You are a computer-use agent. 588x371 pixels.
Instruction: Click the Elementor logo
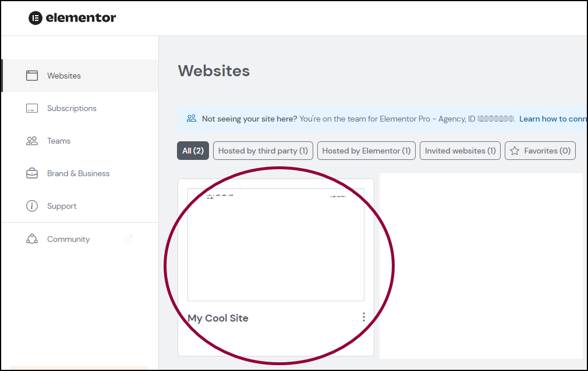click(x=72, y=17)
